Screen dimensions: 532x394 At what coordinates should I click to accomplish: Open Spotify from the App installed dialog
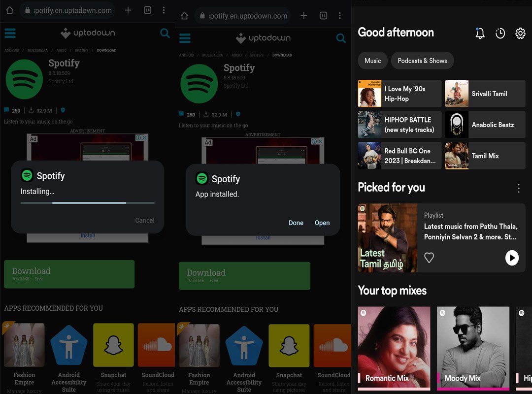(x=322, y=223)
